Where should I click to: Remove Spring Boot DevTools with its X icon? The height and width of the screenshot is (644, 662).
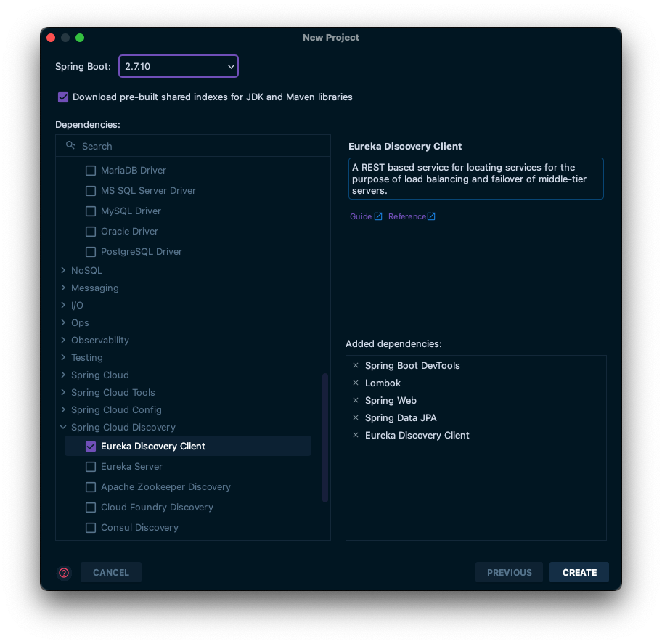(356, 365)
